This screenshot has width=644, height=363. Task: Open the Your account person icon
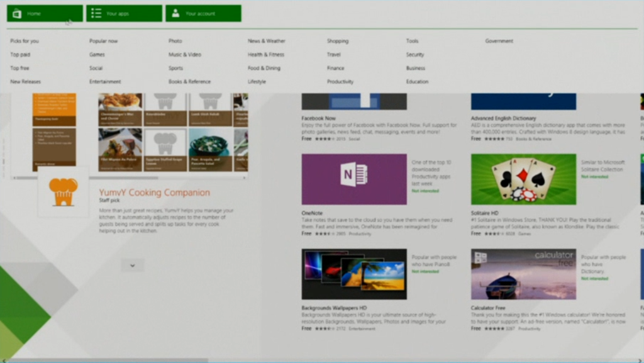175,14
